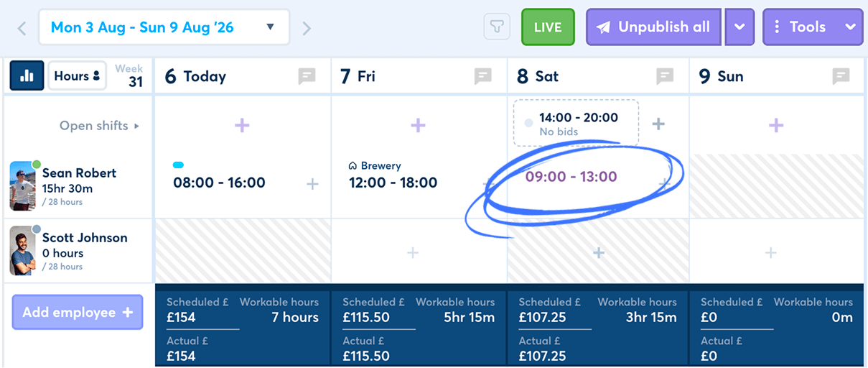Expand the Unpublish all arrow dropdown

click(x=739, y=27)
